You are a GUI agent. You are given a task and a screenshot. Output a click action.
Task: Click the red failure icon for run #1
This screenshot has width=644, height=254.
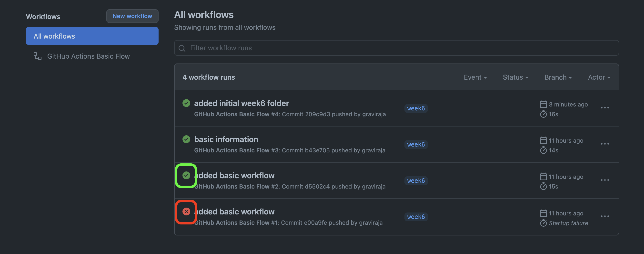(186, 212)
